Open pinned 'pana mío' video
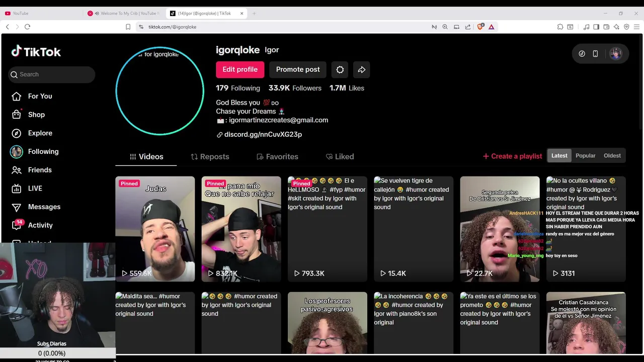Image resolution: width=644 pixels, height=362 pixels. point(242,229)
